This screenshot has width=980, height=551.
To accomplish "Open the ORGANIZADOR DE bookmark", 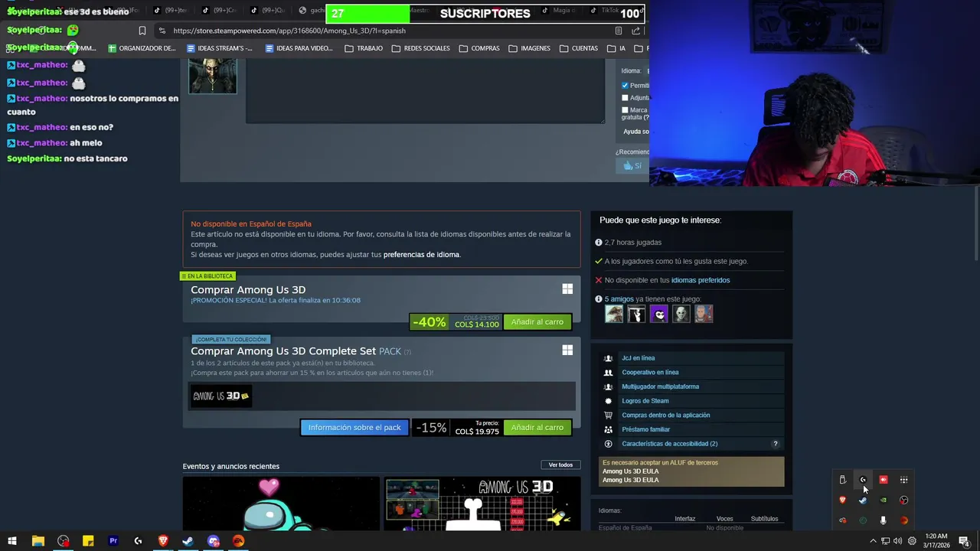I will pyautogui.click(x=142, y=48).
